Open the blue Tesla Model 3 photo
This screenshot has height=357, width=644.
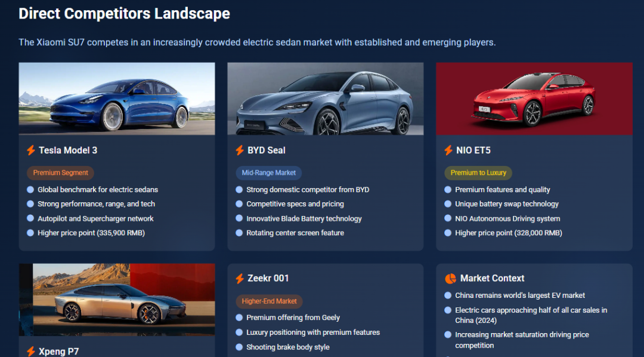point(117,99)
